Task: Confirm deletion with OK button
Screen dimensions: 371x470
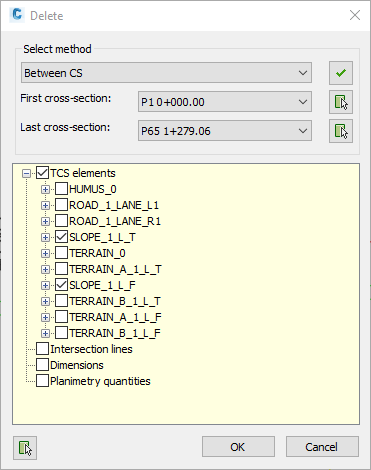Action: click(x=238, y=447)
